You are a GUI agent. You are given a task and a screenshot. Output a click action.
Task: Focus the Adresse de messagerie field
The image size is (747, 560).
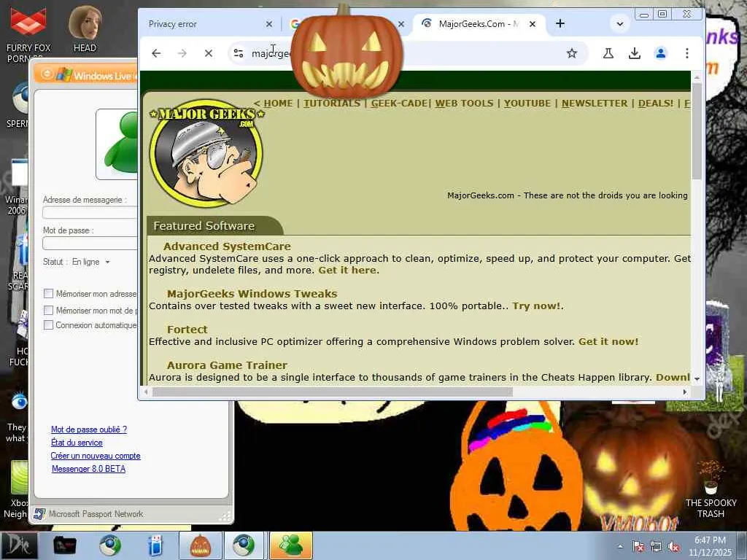[x=90, y=212]
